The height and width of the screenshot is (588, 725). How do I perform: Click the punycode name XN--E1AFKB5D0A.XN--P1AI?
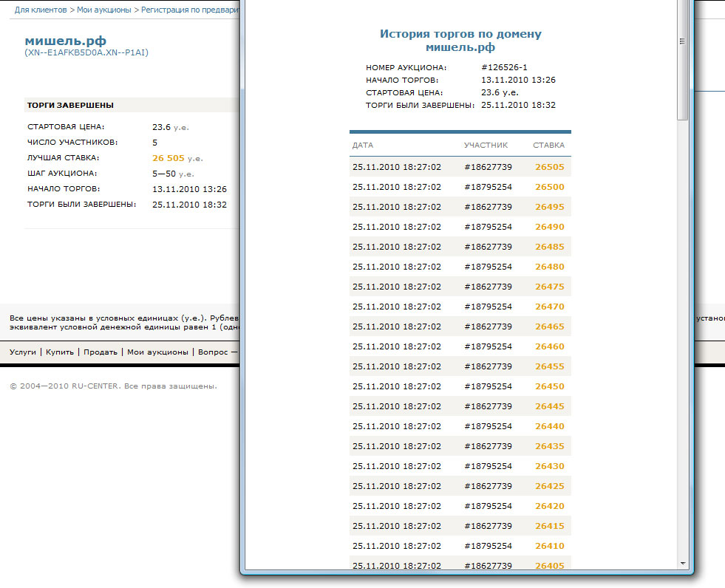[x=86, y=52]
